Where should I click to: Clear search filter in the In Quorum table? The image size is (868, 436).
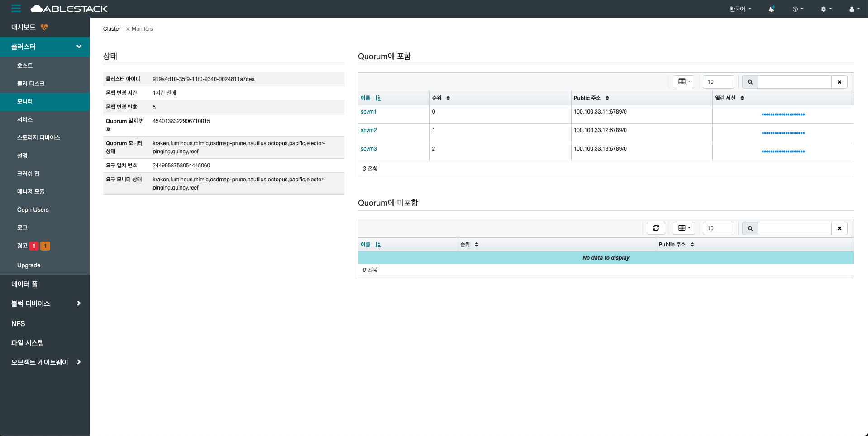click(839, 82)
